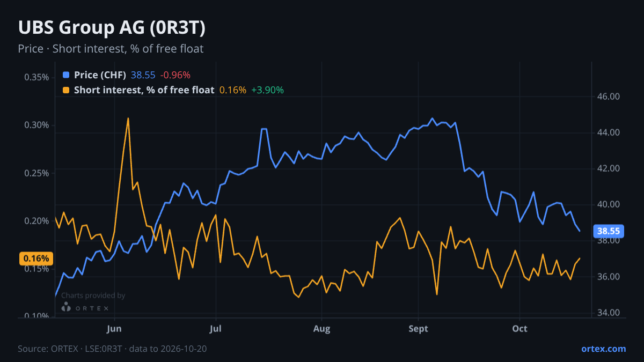Click the Aug x-axis label

tap(321, 328)
